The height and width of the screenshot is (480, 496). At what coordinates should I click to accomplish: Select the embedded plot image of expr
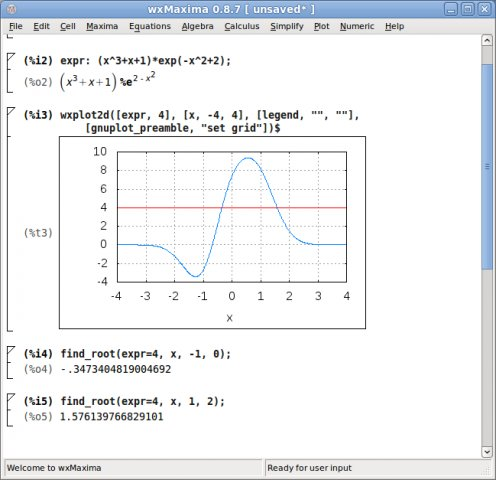[x=212, y=232]
